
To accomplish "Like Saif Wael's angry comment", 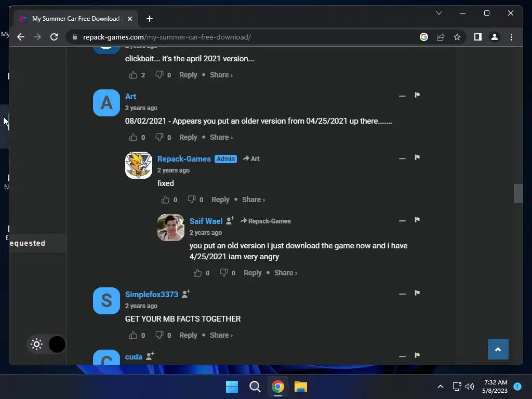I will point(197,273).
